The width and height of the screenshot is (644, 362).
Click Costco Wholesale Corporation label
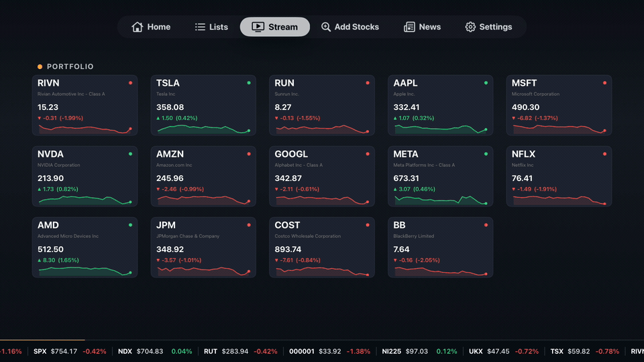308,236
